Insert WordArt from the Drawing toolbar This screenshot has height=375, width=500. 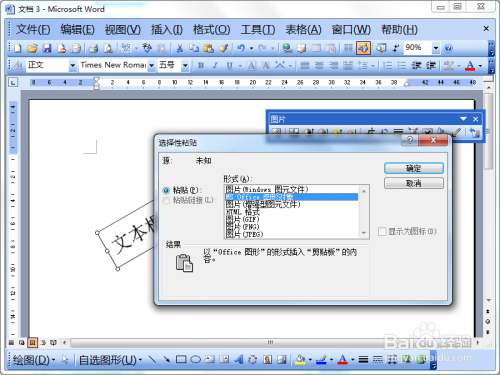pyautogui.click(x=239, y=359)
